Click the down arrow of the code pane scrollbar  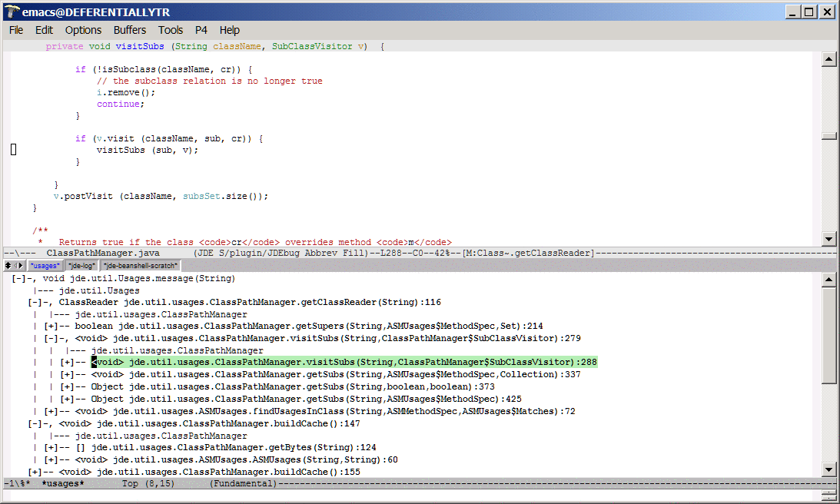(x=828, y=239)
